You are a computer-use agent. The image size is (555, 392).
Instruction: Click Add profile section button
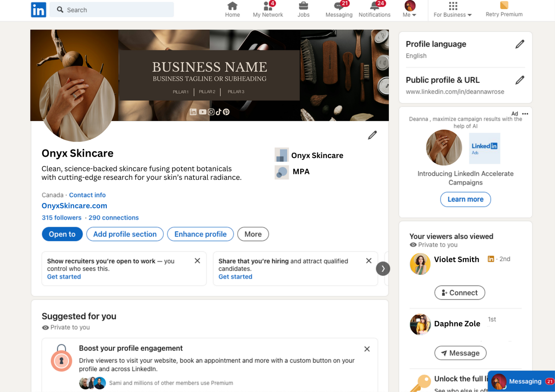[x=125, y=234]
